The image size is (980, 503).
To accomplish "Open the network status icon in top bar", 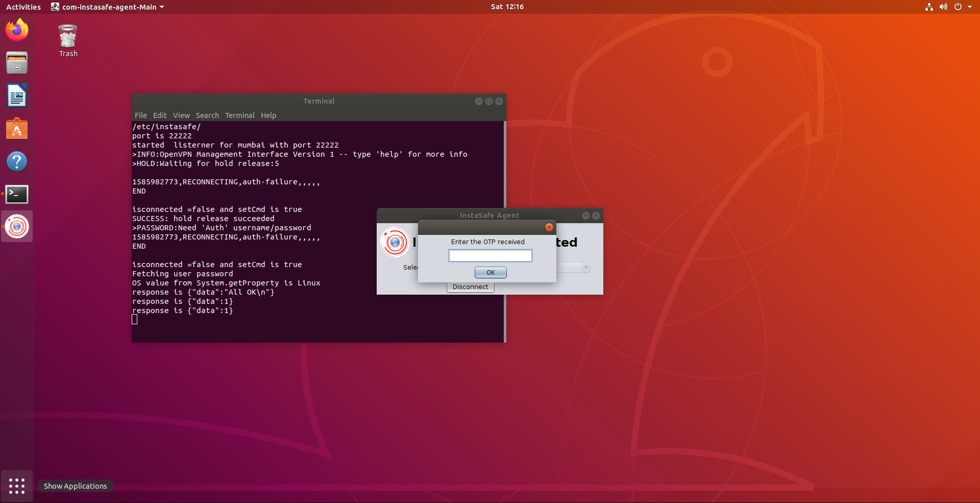I will coord(929,7).
